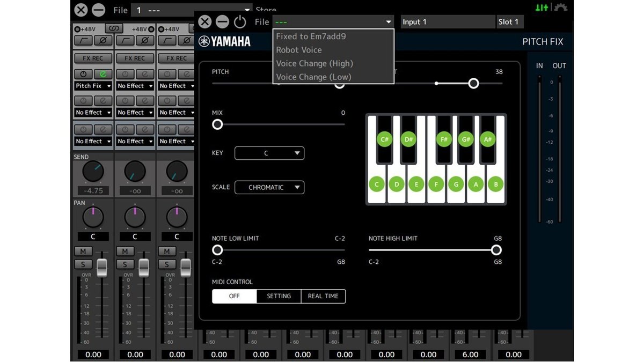This screenshot has height=362, width=644.
Task: Toggle +48V phantom power on channel 2
Action: point(150,29)
